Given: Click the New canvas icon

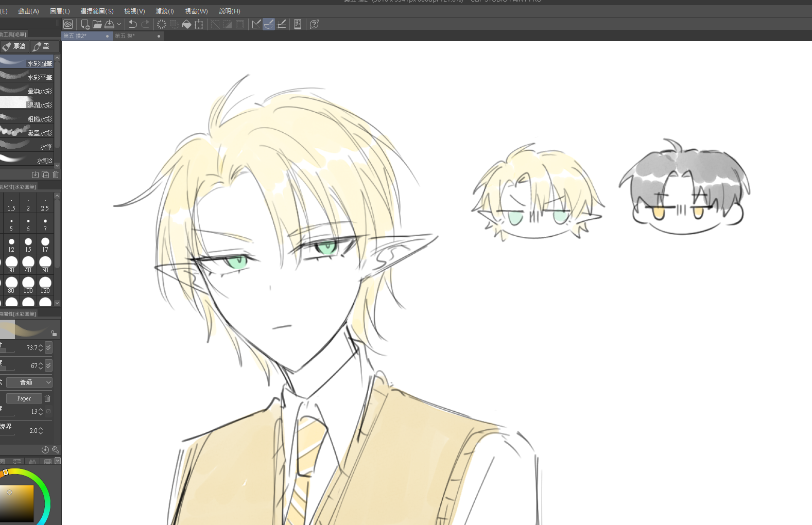Looking at the screenshot, I should (x=85, y=24).
